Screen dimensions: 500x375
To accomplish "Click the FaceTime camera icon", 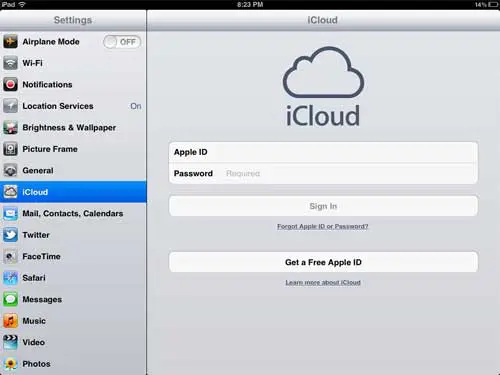I will (10, 256).
